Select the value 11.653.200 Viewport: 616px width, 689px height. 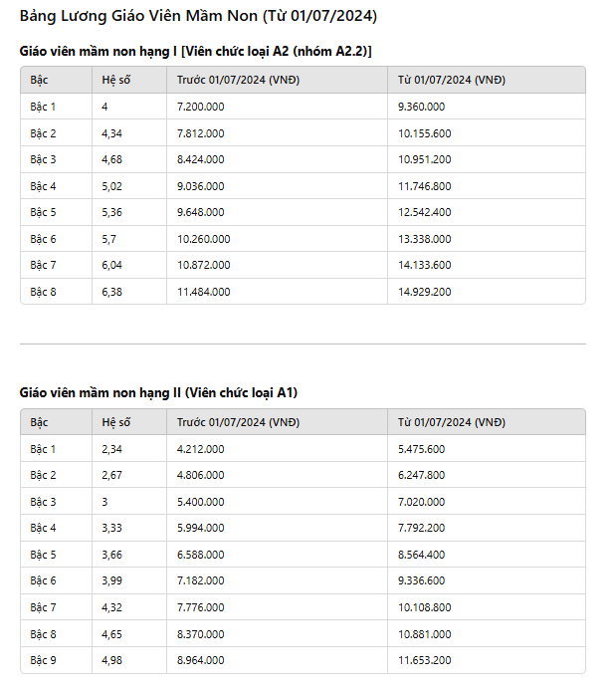pos(425,660)
